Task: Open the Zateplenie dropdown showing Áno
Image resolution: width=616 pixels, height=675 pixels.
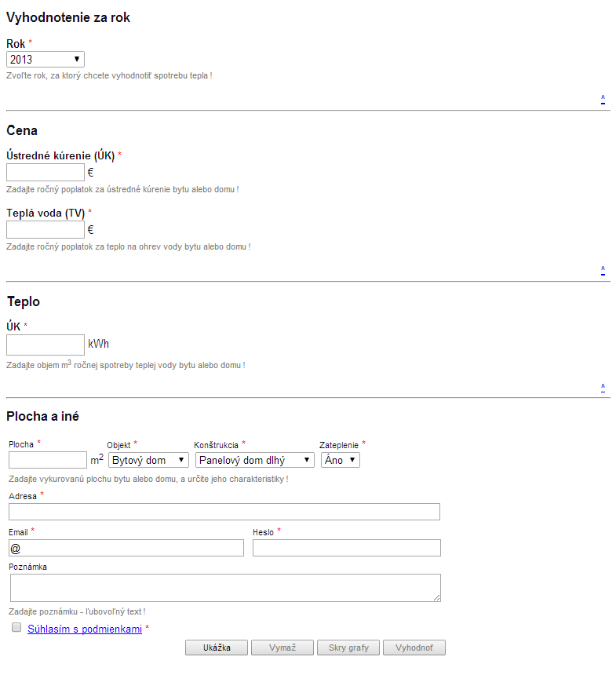Action: [x=340, y=460]
